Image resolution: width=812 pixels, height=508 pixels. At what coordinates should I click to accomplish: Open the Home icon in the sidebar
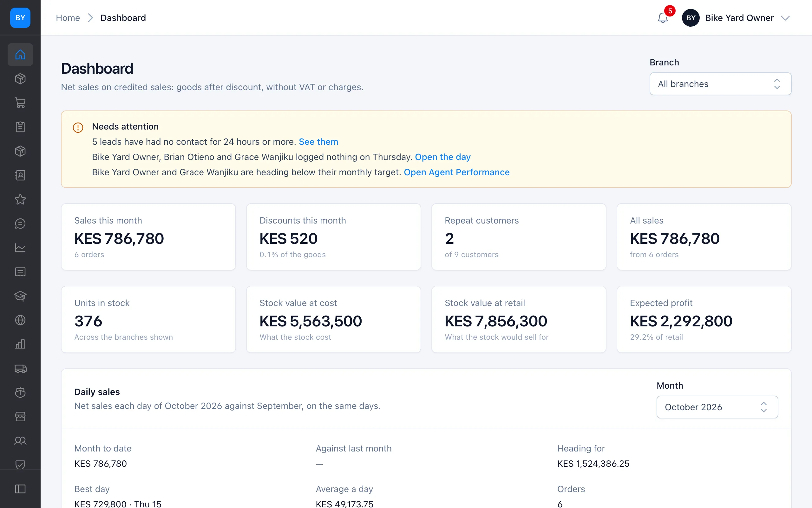click(x=20, y=54)
